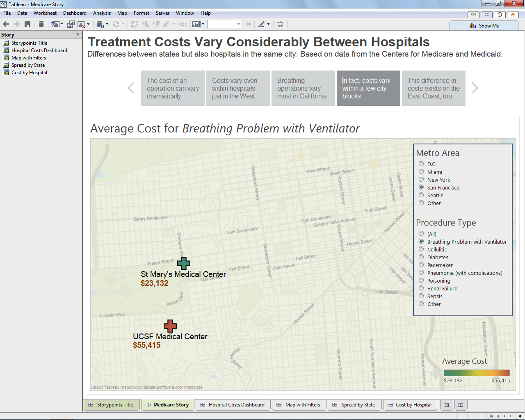Screen dimensions: 525x420
Task: Open the Fit combo box in toolbar
Action: (224, 24)
